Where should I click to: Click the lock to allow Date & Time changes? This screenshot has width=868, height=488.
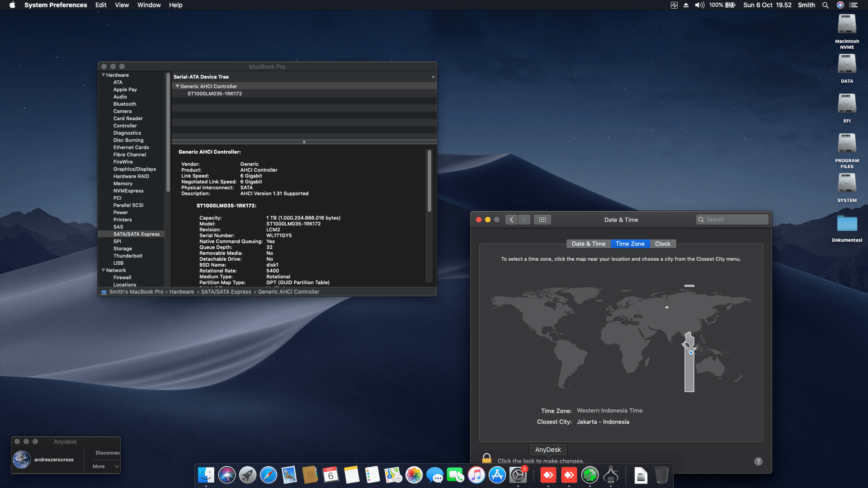tap(486, 458)
